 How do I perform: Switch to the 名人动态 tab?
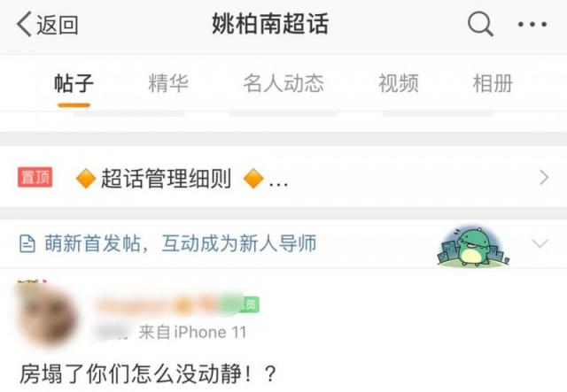pos(283,83)
